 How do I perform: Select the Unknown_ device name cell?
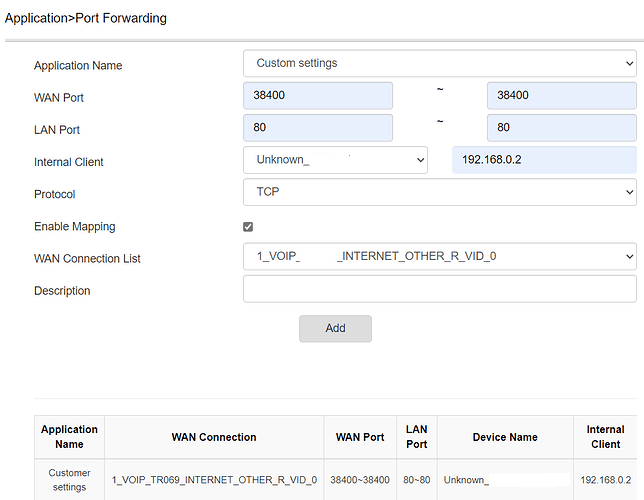pos(505,480)
